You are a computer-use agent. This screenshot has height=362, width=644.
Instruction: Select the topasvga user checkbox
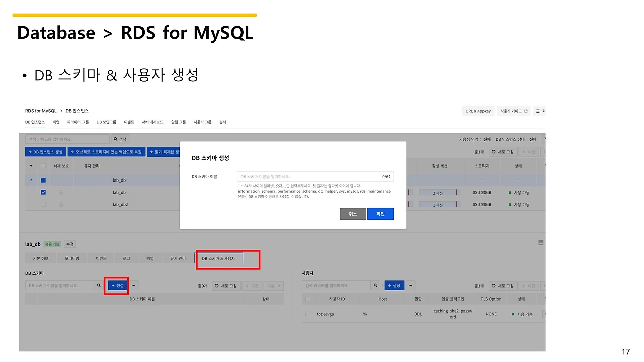point(308,314)
